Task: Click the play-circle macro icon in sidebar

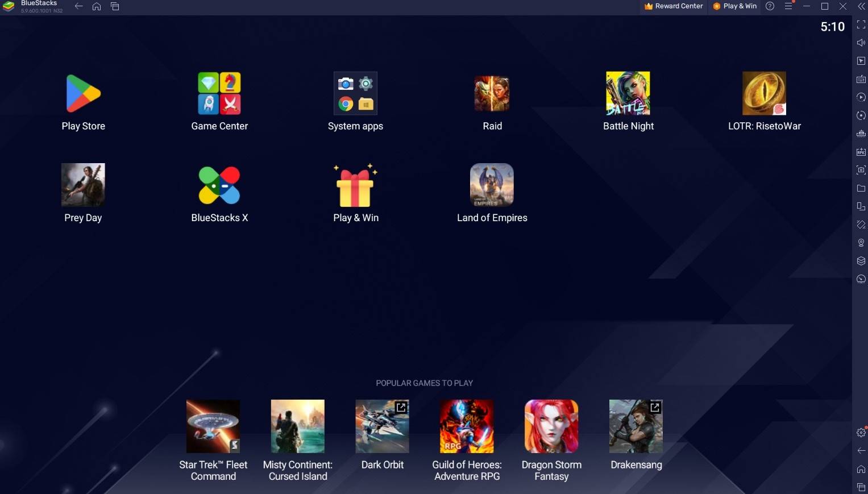Action: 861,97
